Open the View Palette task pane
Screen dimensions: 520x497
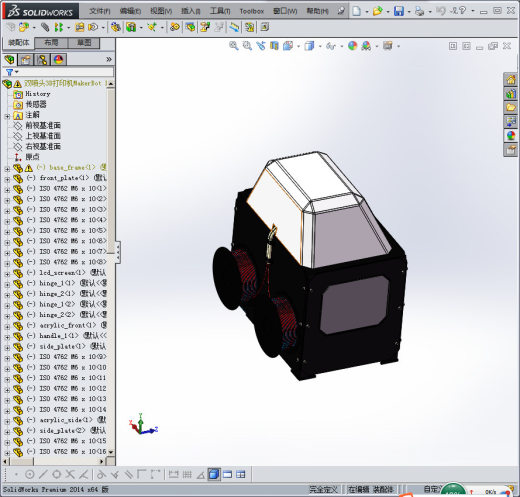pos(511,122)
